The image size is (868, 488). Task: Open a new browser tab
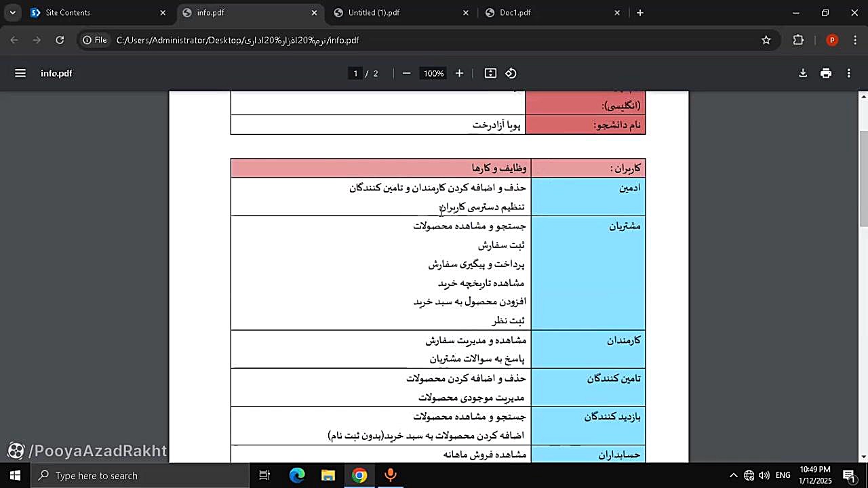pyautogui.click(x=639, y=12)
